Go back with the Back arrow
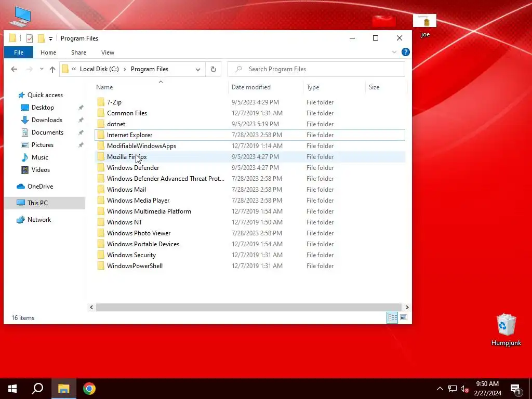Screen dimensions: 532x399 point(14,69)
